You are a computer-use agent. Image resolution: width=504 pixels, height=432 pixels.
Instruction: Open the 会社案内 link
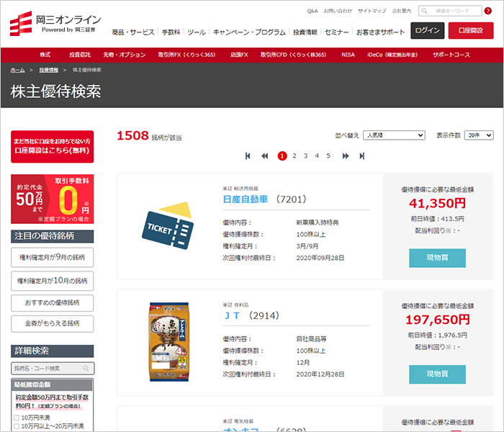[402, 11]
